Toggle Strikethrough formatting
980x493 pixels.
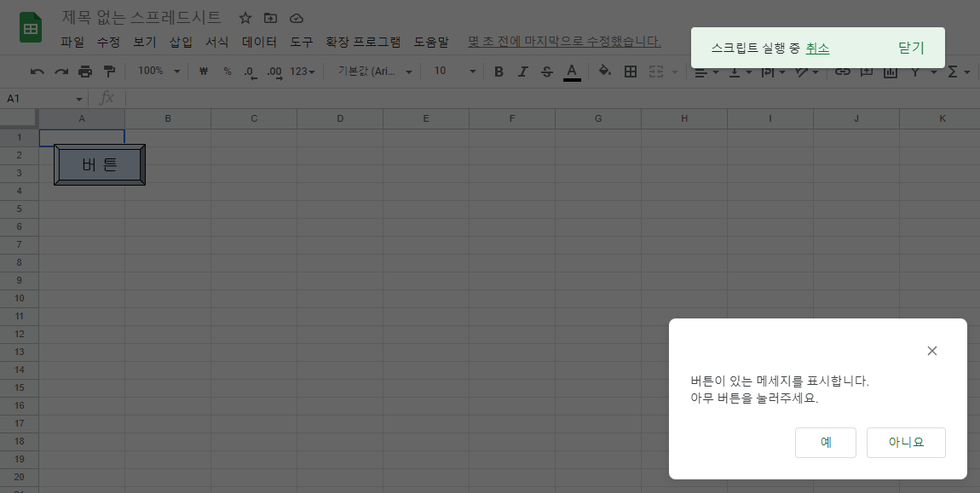[547, 72]
